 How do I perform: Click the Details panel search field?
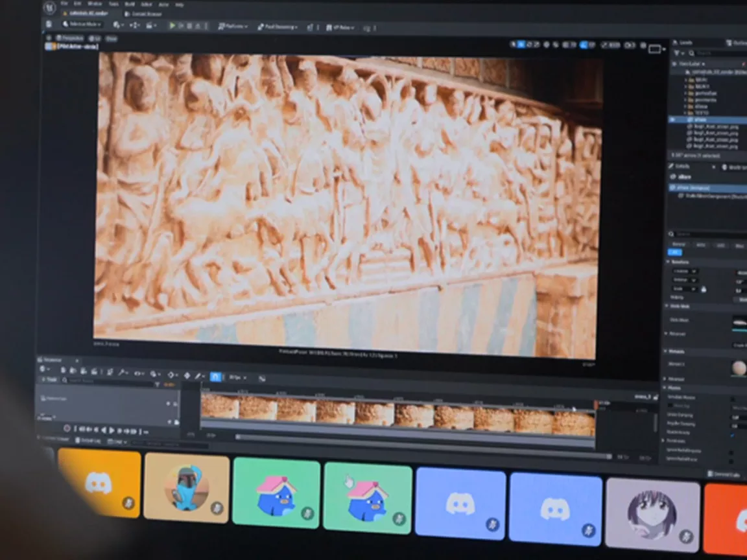coord(708,234)
